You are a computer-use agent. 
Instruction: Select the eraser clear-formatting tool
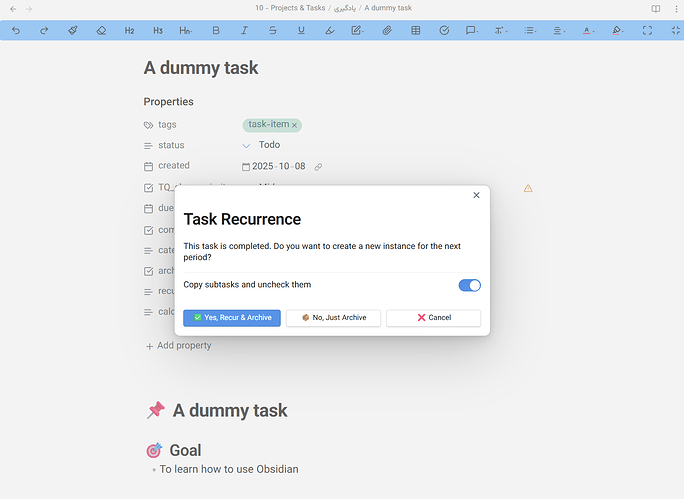(x=101, y=31)
